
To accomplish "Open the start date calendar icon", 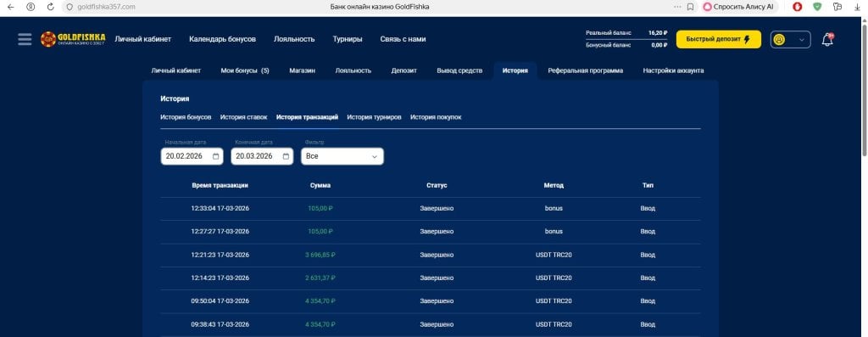I will click(x=216, y=156).
